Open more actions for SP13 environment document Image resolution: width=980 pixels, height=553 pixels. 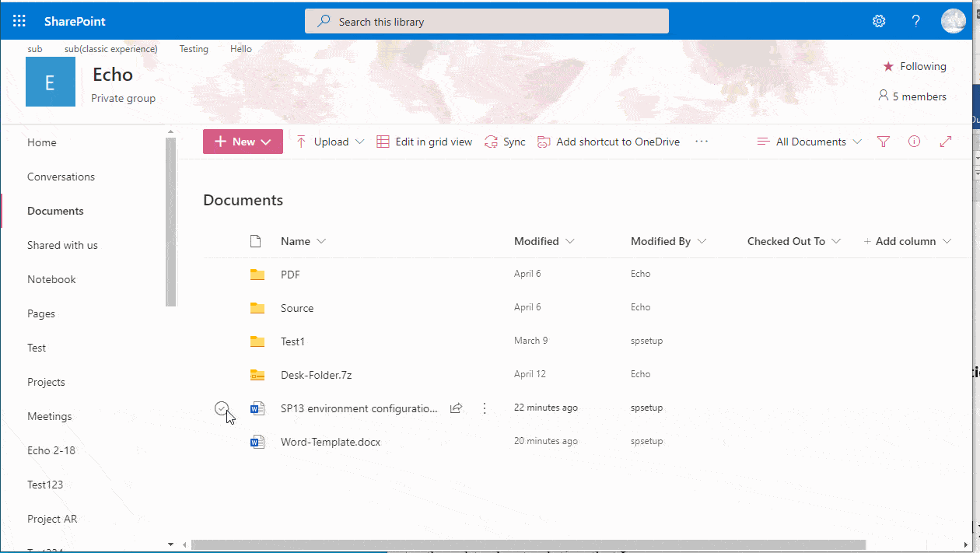pos(485,408)
